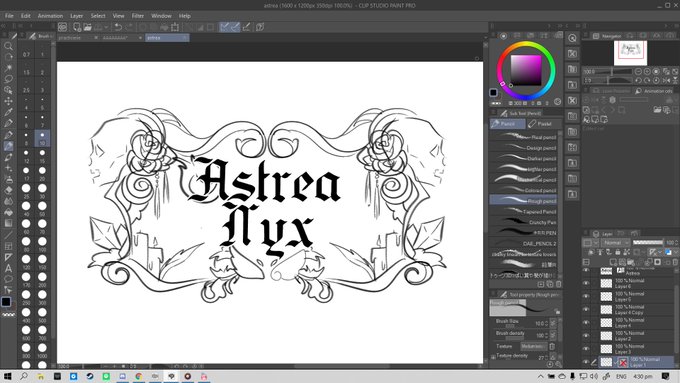Open the File menu

(9, 16)
